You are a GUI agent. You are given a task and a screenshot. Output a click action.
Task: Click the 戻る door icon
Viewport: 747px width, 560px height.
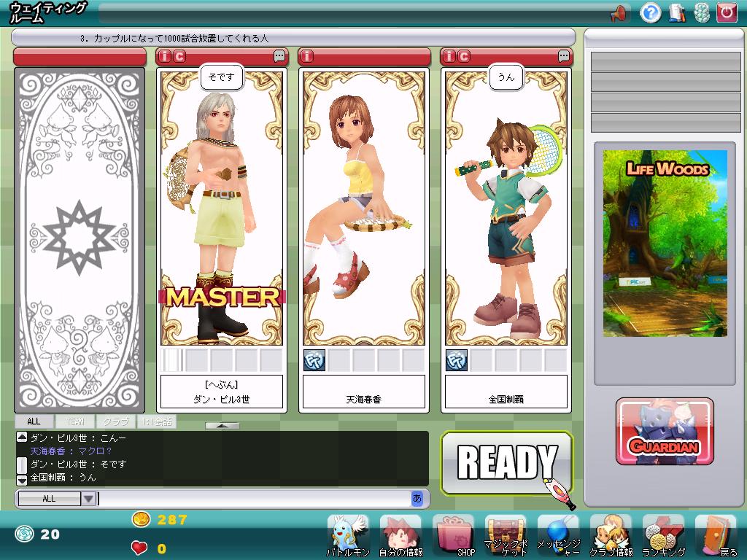pos(716,535)
